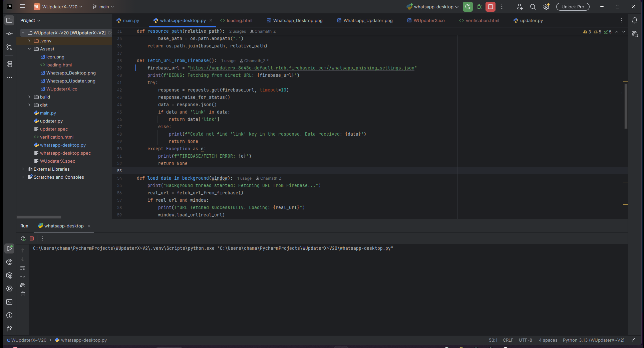The height and width of the screenshot is (348, 644).
Task: Click the Unlock Pro button
Action: click(573, 7)
